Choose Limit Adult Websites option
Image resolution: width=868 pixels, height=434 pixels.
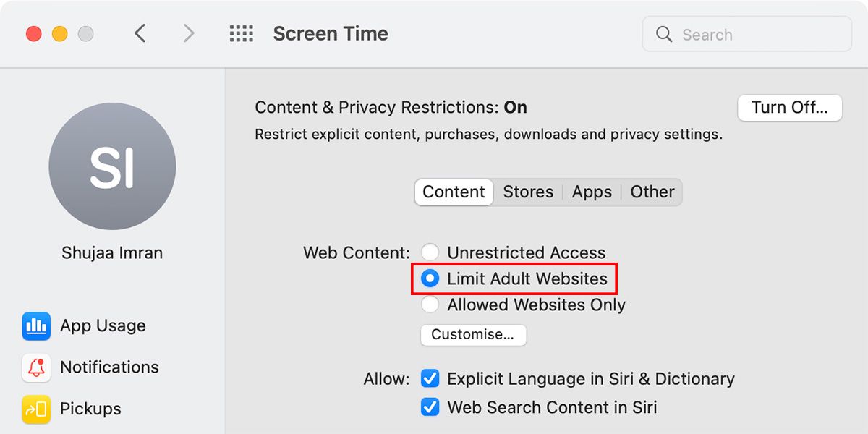pos(430,278)
